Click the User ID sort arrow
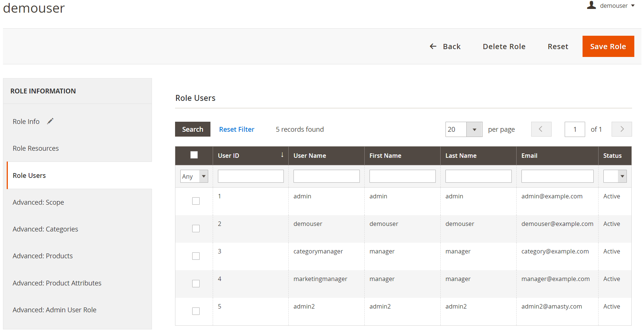Screen dimensions: 644x332 tap(282, 155)
